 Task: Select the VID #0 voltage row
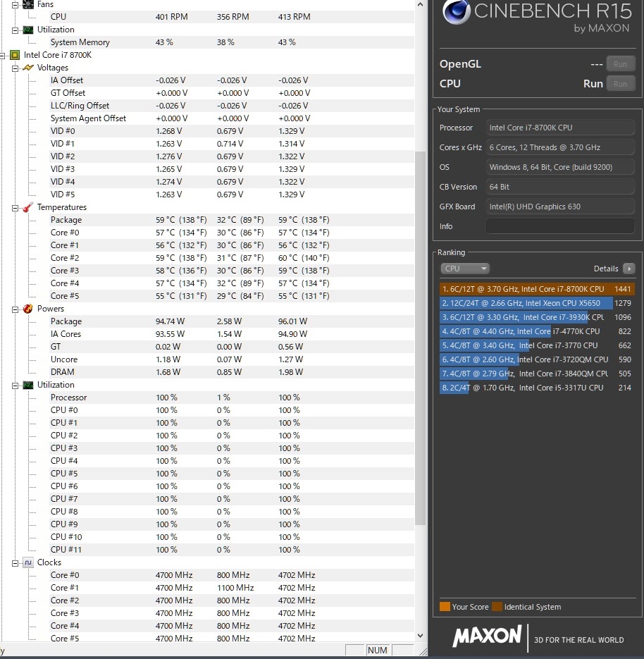pos(232,131)
